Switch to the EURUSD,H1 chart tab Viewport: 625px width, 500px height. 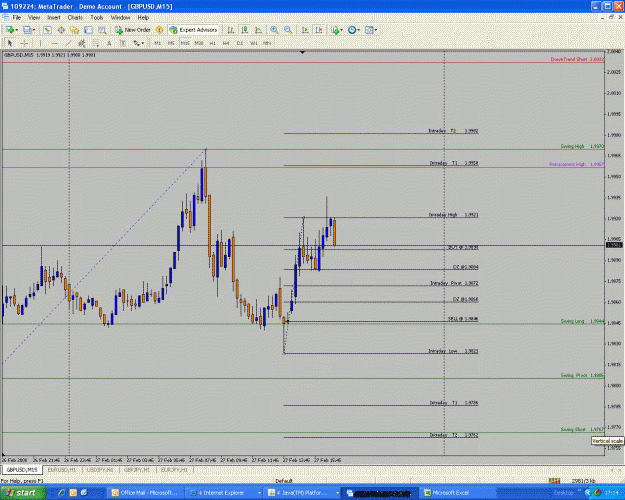click(x=62, y=470)
